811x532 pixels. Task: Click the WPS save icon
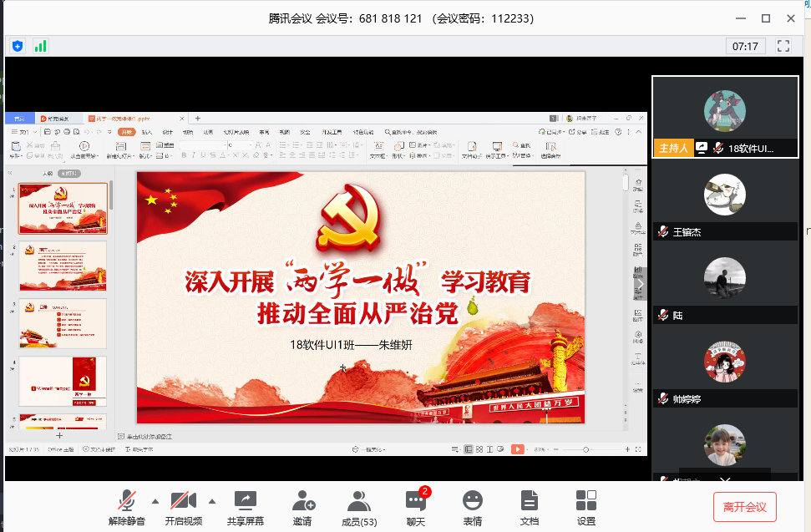(48, 132)
